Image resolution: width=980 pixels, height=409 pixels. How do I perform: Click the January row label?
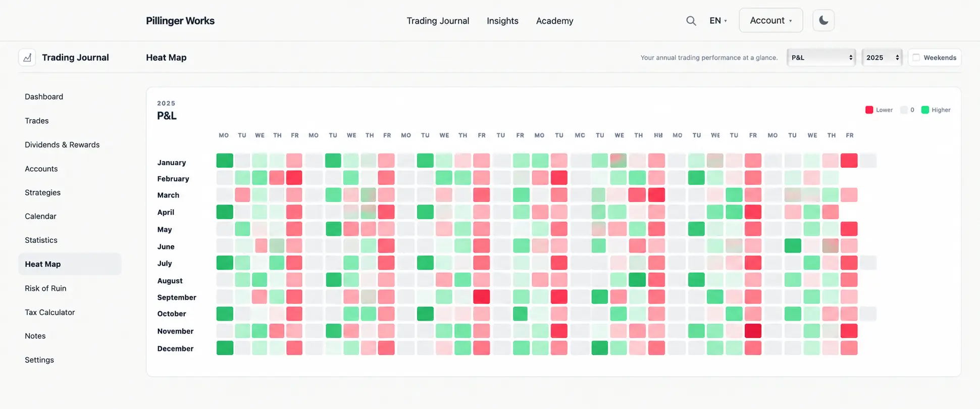[172, 163]
